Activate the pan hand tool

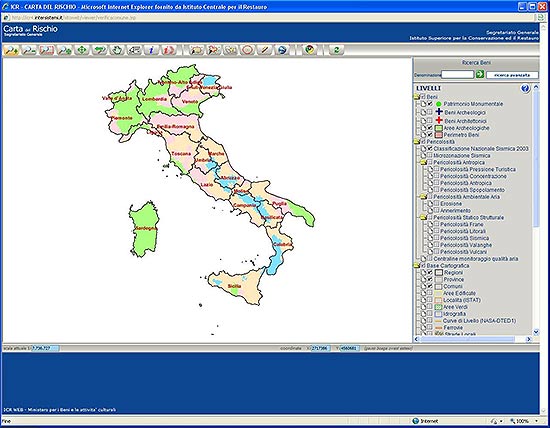[x=117, y=50]
